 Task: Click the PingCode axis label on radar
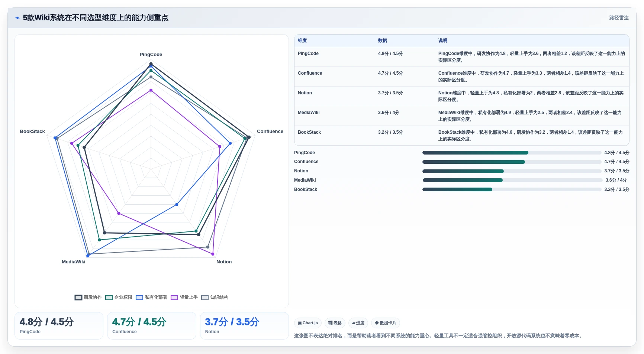pyautogui.click(x=151, y=55)
